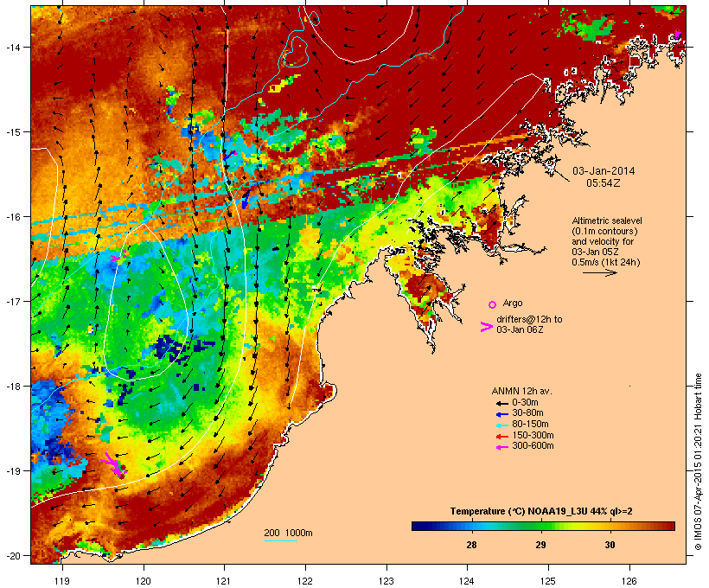The width and height of the screenshot is (709, 588).
Task: Click the '(0.1m contours)' text
Action: point(604,231)
